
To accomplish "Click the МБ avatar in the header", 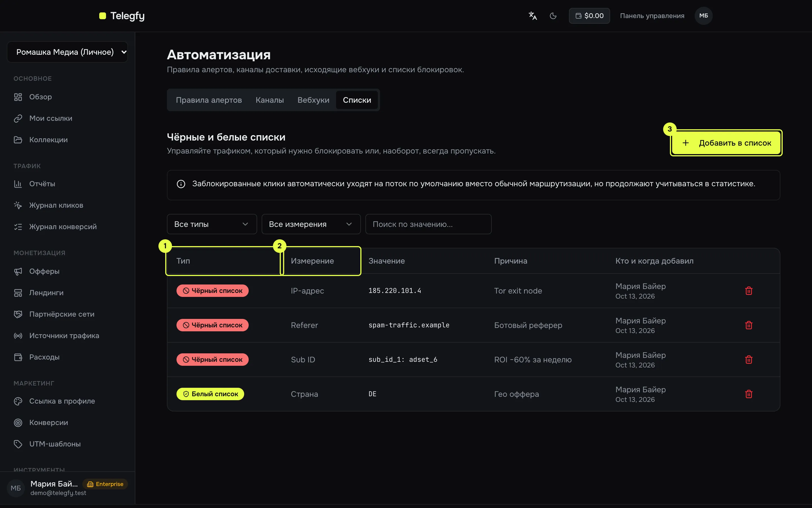I will tap(703, 16).
